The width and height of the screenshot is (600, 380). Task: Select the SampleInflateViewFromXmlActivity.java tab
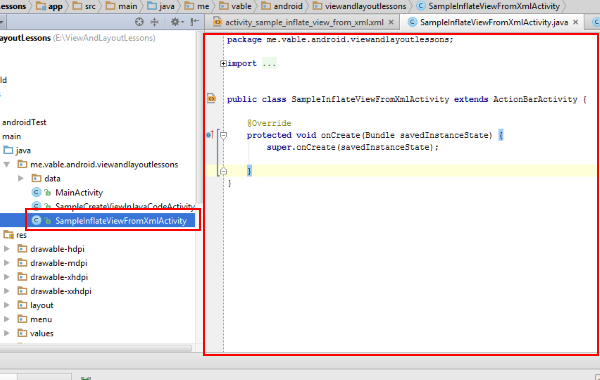[x=493, y=22]
